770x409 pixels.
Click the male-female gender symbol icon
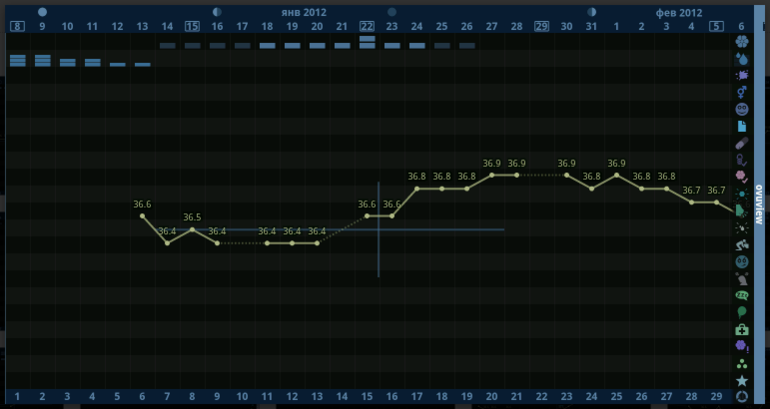click(741, 92)
